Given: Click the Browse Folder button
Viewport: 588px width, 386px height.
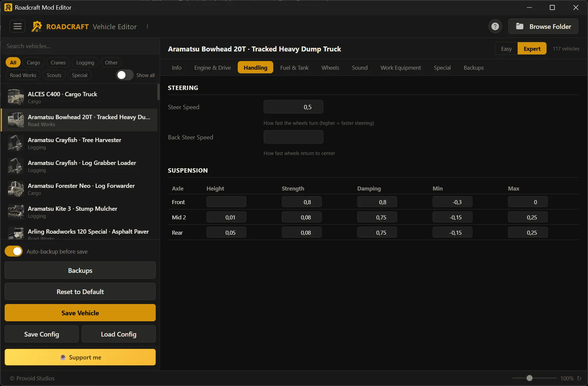Looking at the screenshot, I should (543, 26).
